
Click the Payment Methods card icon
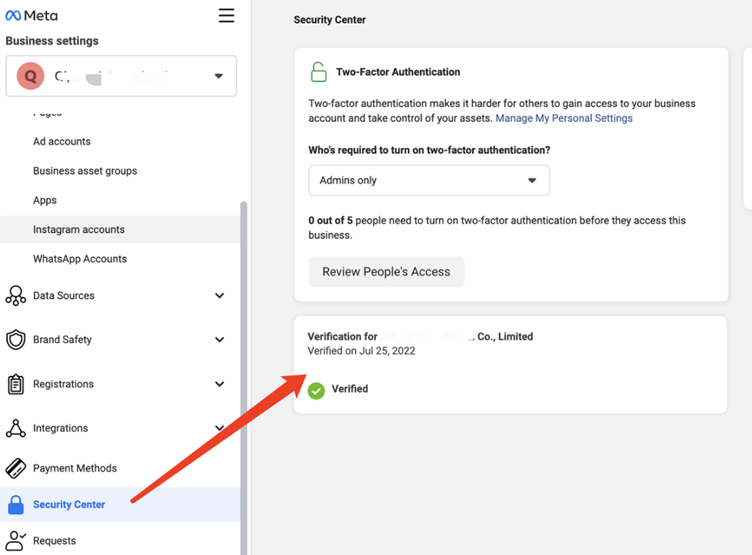pos(16,468)
